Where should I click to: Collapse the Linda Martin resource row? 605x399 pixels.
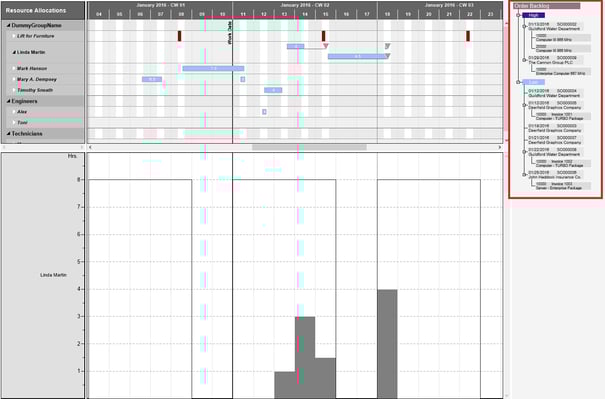pyautogui.click(x=14, y=52)
